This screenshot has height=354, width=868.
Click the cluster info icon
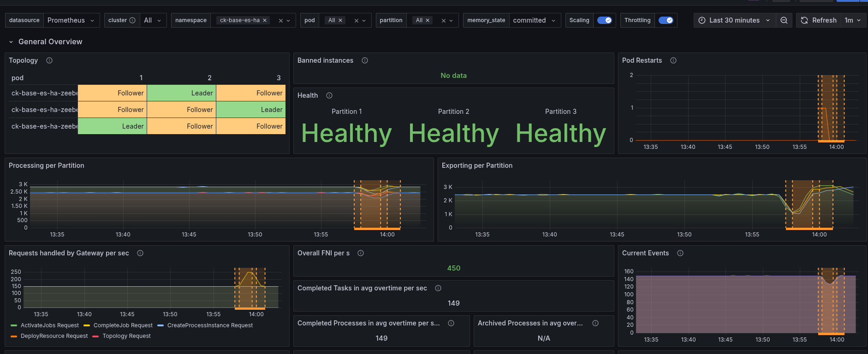click(132, 20)
